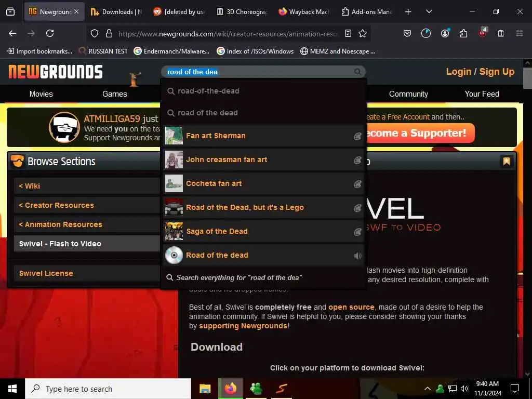Viewport: 532px width, 399px height.
Task: Go to Animation Resources section
Action: [x=87, y=224]
